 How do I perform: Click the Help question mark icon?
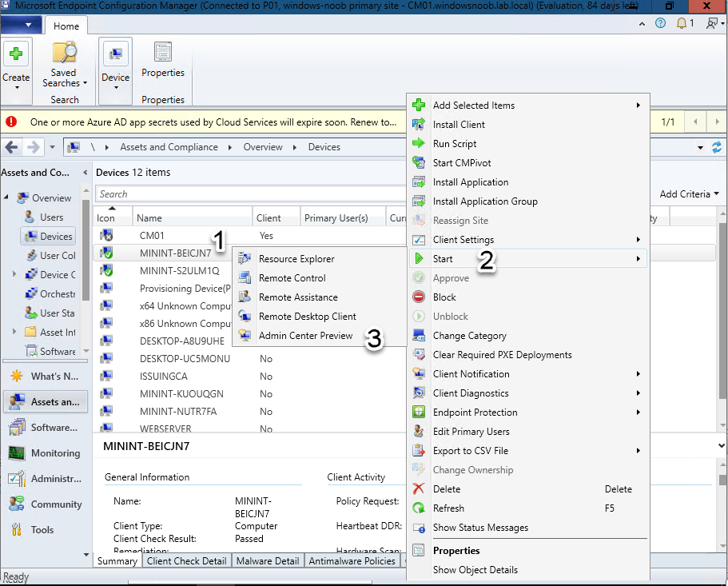[x=660, y=23]
